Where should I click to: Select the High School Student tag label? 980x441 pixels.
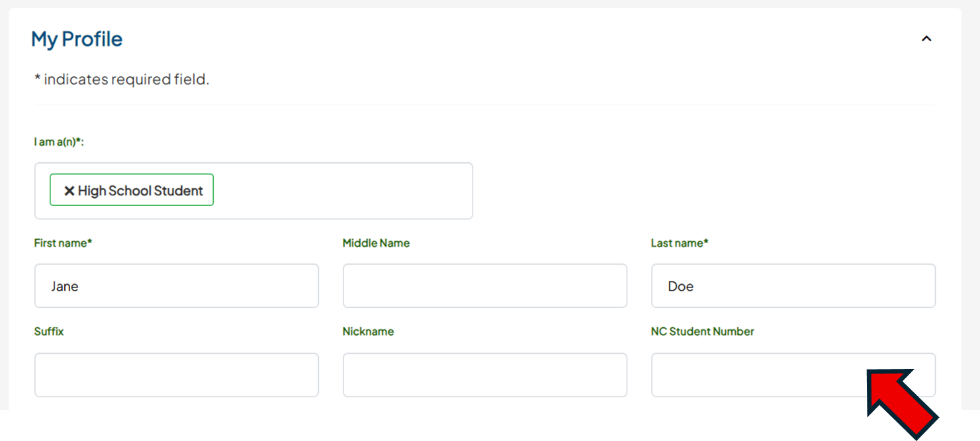click(140, 191)
